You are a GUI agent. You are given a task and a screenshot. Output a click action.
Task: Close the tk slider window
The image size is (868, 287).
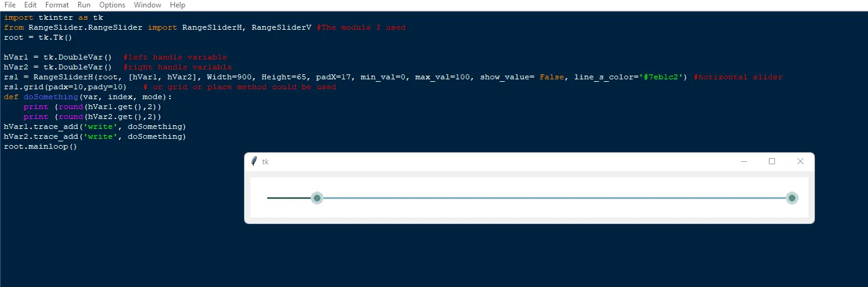pos(800,161)
